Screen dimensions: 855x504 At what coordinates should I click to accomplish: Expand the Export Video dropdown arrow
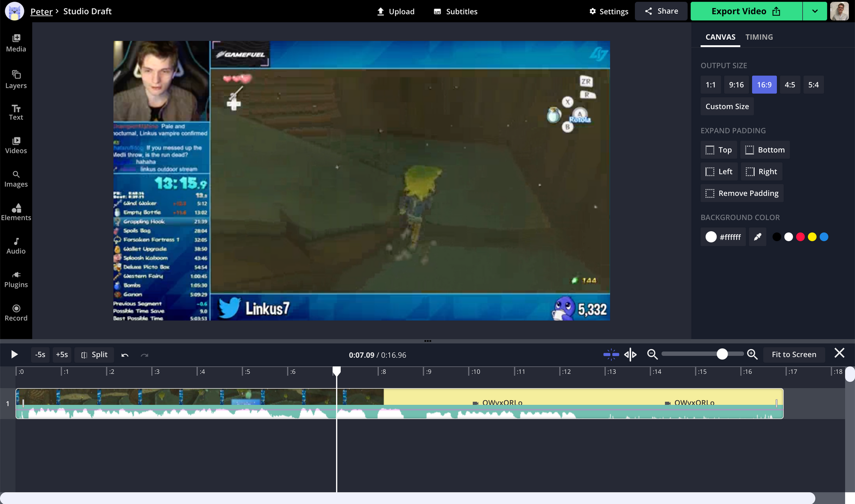pos(815,11)
